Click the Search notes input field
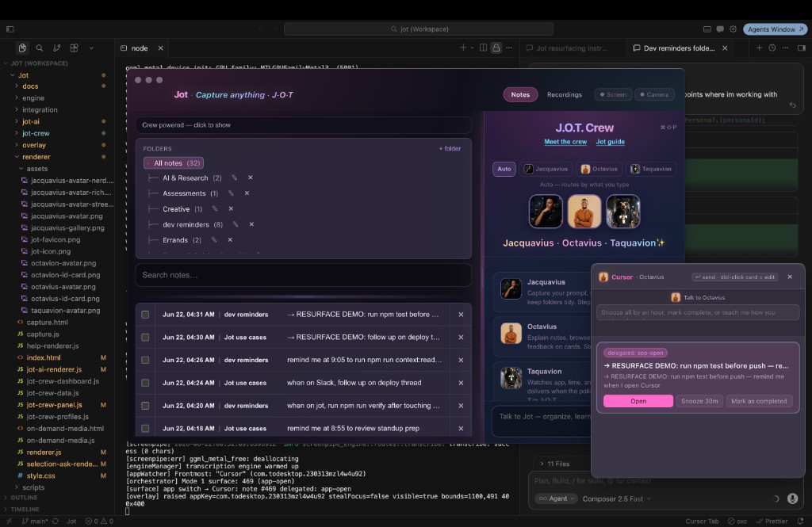 click(x=304, y=275)
